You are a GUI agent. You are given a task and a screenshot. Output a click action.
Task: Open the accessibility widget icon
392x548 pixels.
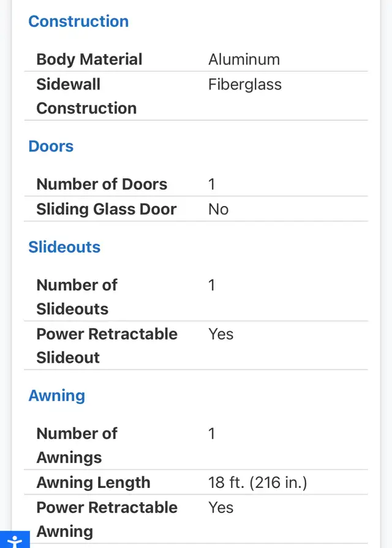point(15,539)
